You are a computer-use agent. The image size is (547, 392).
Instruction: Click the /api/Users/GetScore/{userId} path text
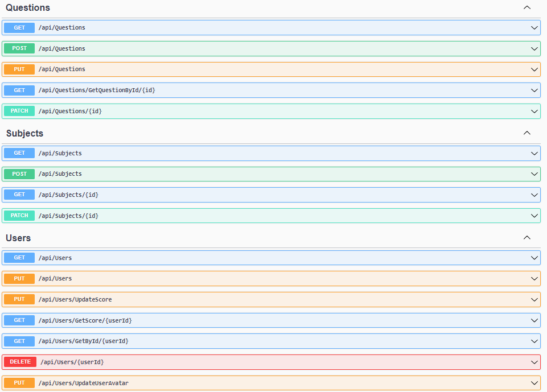point(85,320)
